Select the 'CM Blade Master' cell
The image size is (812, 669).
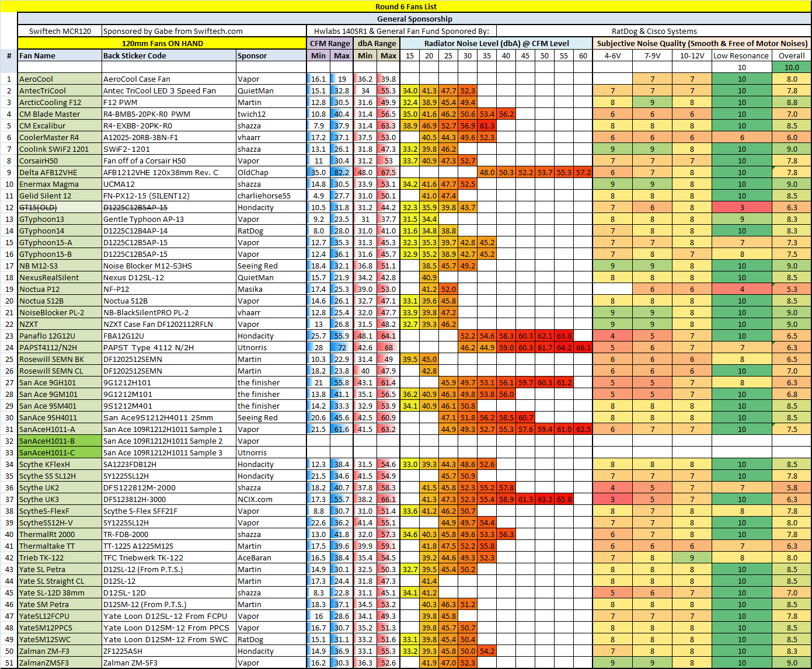pos(60,114)
